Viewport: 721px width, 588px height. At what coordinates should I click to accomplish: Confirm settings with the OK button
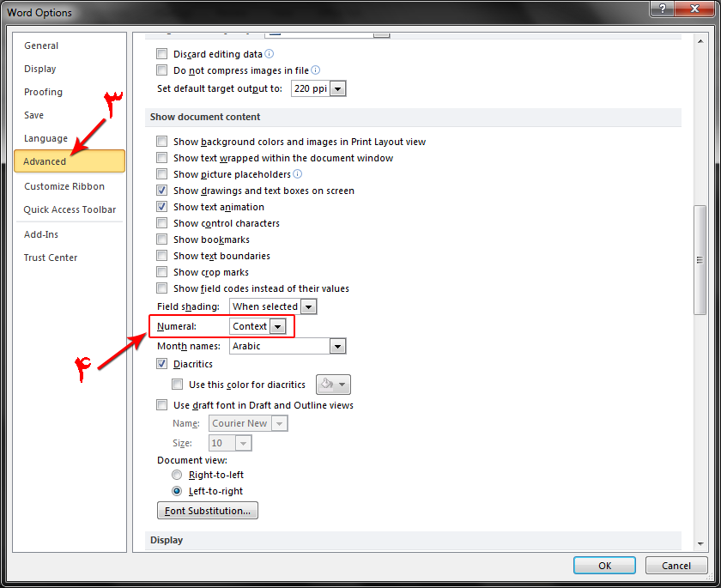(604, 566)
